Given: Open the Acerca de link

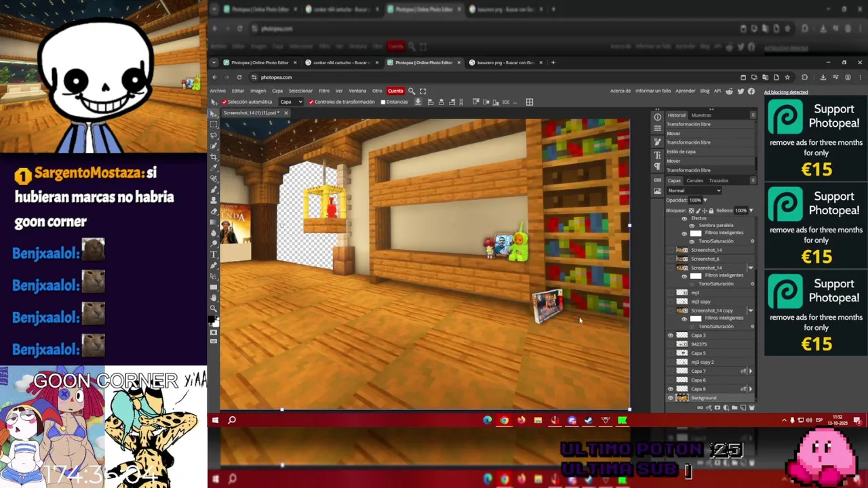Looking at the screenshot, I should (620, 91).
